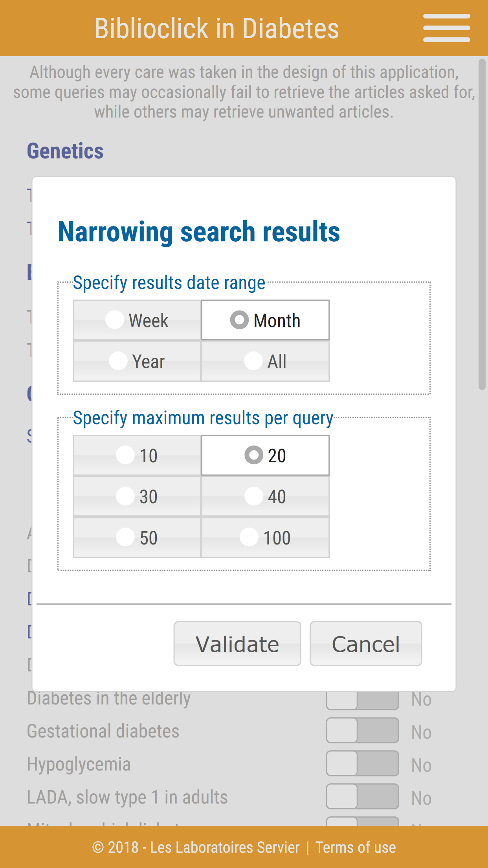Choose 50 maximum results per query
The height and width of the screenshot is (868, 488).
[x=136, y=537]
